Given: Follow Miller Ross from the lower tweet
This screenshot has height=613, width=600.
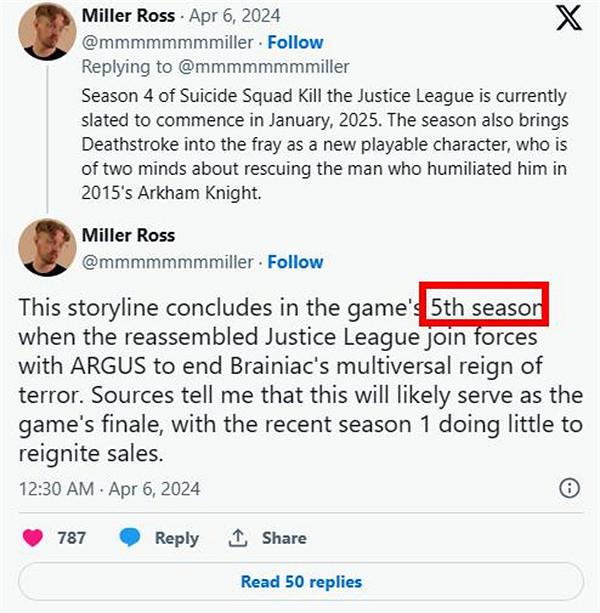Looking at the screenshot, I should tap(296, 261).
